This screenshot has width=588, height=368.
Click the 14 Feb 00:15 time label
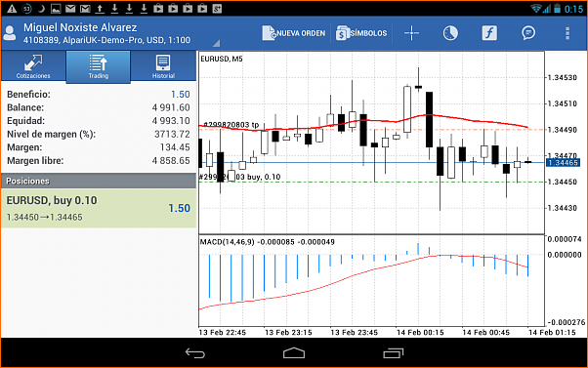click(x=420, y=333)
